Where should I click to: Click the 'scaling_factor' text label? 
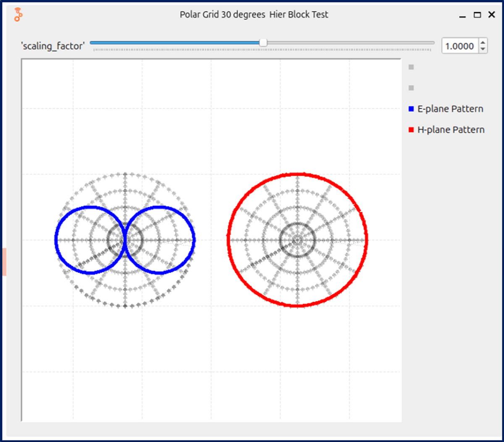click(x=52, y=46)
